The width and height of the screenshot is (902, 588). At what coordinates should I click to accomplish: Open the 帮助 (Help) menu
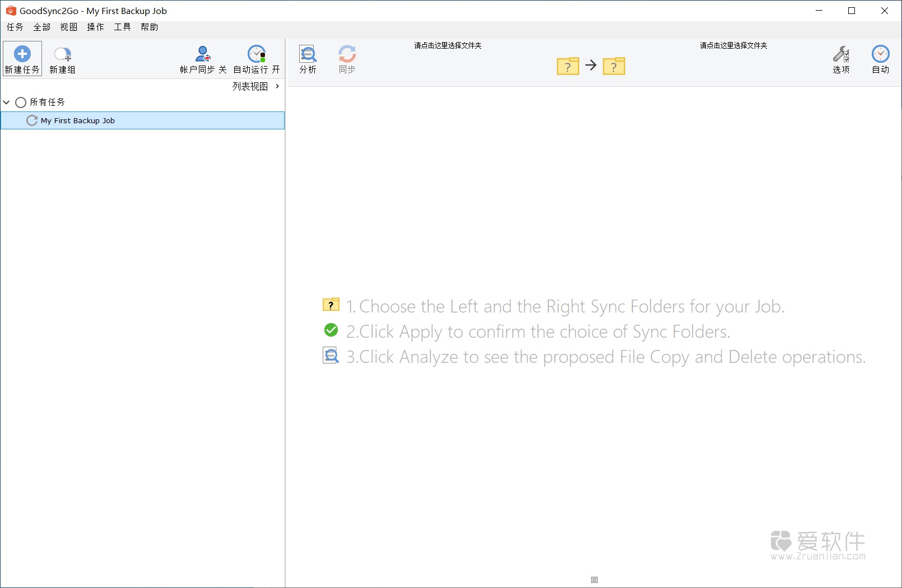click(x=148, y=27)
